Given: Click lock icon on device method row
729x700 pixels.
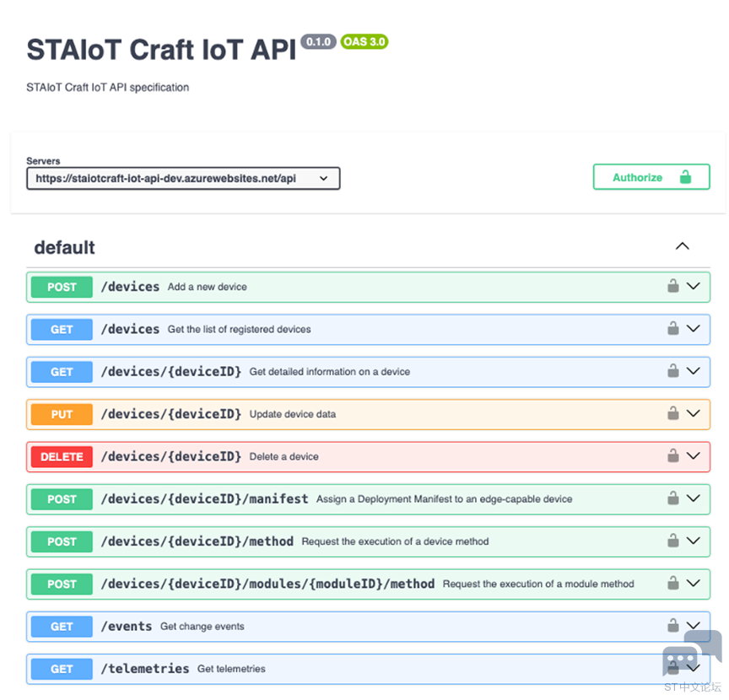Looking at the screenshot, I should pyautogui.click(x=672, y=540).
